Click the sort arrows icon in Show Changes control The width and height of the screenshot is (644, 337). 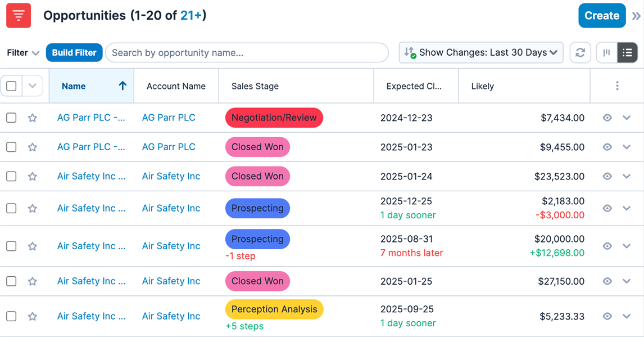click(409, 52)
